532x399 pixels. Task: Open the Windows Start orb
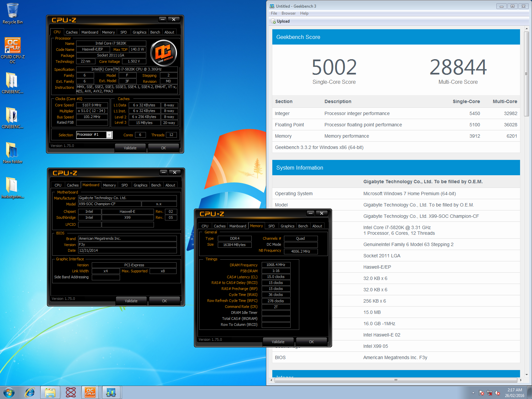[9, 392]
